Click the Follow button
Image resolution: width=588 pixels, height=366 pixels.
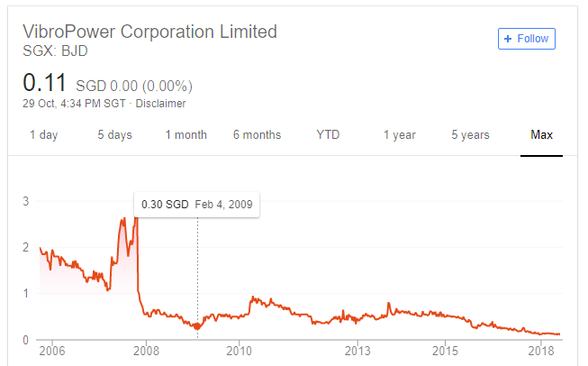click(x=528, y=39)
